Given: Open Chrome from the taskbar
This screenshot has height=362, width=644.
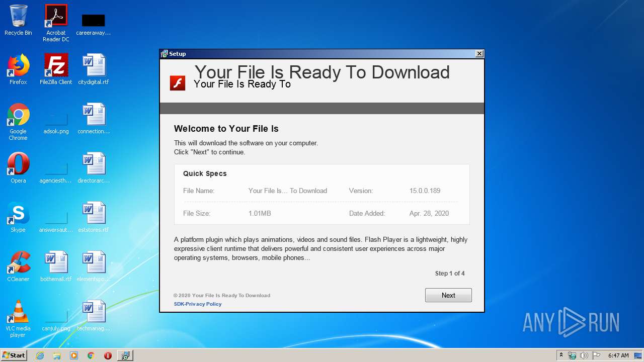Looking at the screenshot, I should point(91,355).
